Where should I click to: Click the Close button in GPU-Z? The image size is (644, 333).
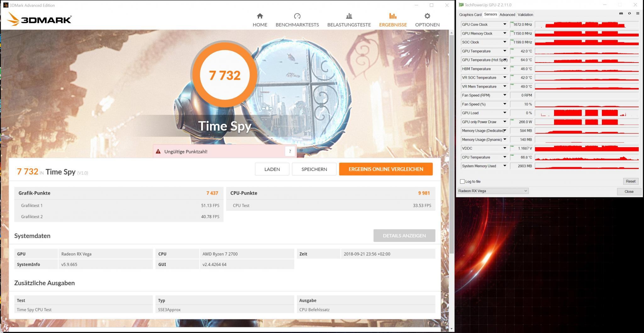coord(629,191)
